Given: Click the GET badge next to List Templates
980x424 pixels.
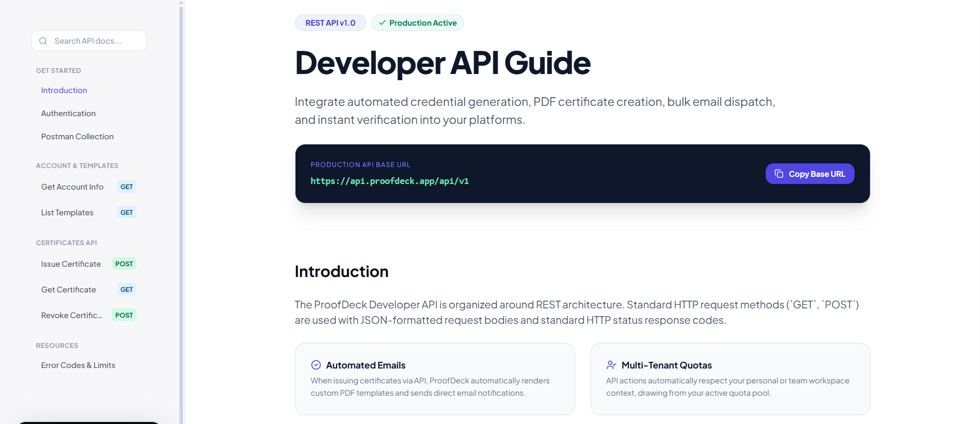Looking at the screenshot, I should pyautogui.click(x=126, y=213).
